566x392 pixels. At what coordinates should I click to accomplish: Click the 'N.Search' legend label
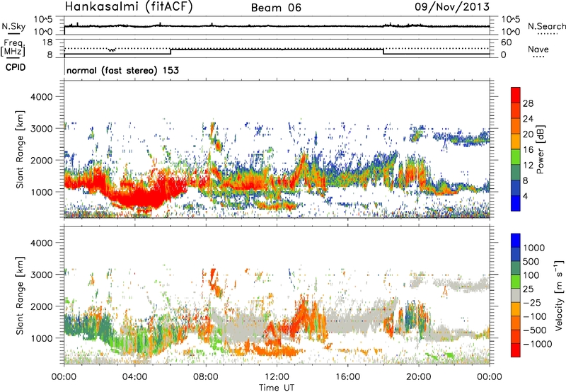click(546, 26)
